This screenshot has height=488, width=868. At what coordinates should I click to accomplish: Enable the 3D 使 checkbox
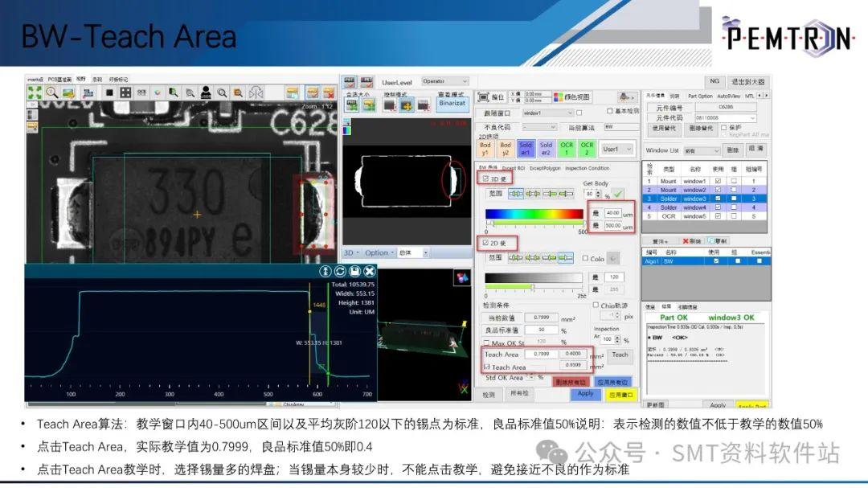click(x=487, y=177)
